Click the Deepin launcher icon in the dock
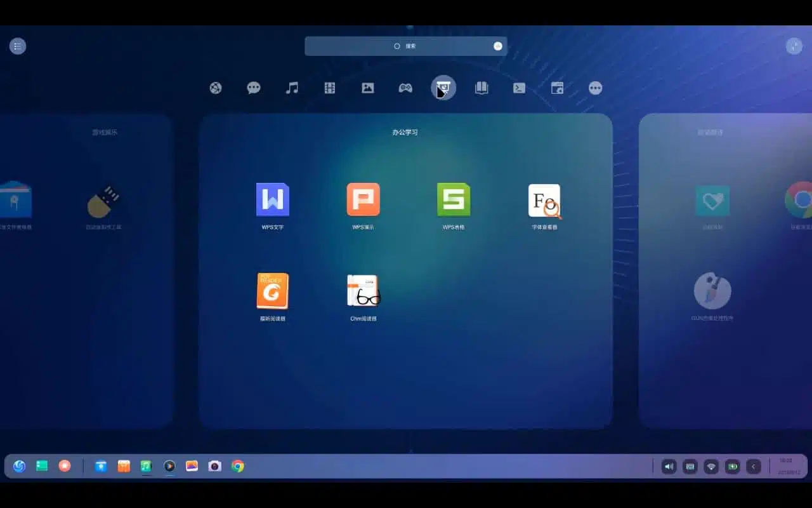This screenshot has width=812, height=508. tap(19, 466)
